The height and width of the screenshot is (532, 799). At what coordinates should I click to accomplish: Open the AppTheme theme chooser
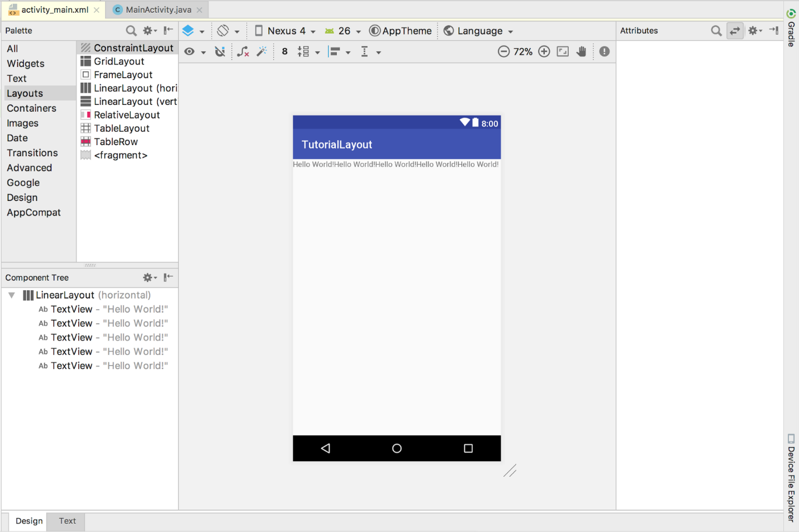pos(401,31)
